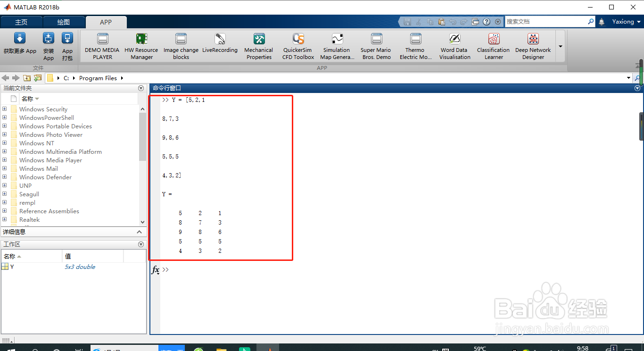Open the Mechanical Properties app

tap(259, 46)
